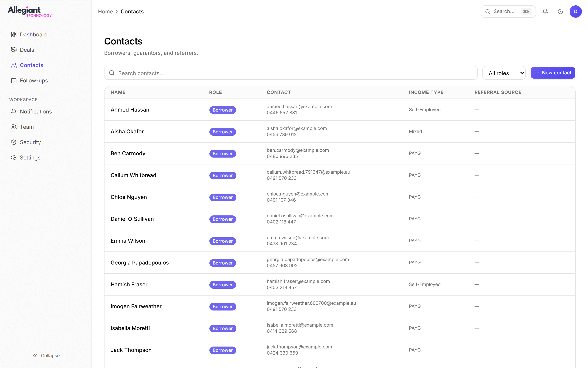The image size is (588, 368).
Task: Click Borrower badge for Emma Wilson
Action: (223, 241)
